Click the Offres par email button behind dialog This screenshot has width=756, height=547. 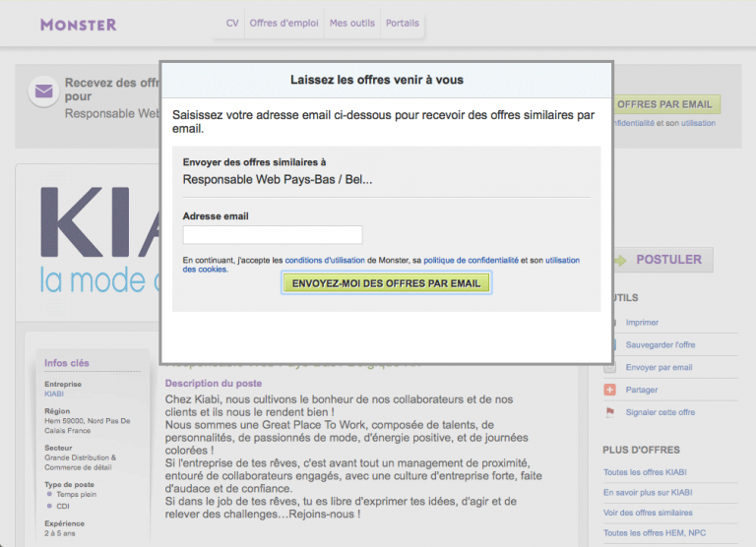(x=666, y=104)
